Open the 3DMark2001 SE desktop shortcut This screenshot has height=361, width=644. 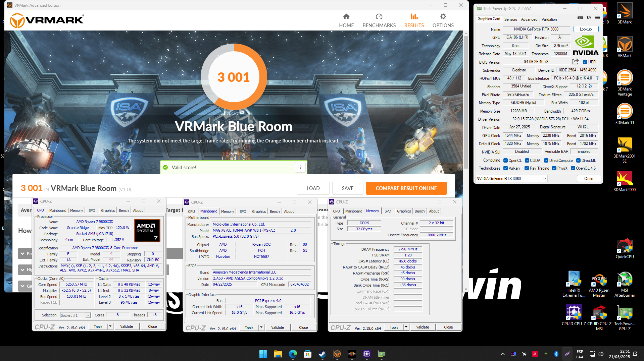pos(625,150)
